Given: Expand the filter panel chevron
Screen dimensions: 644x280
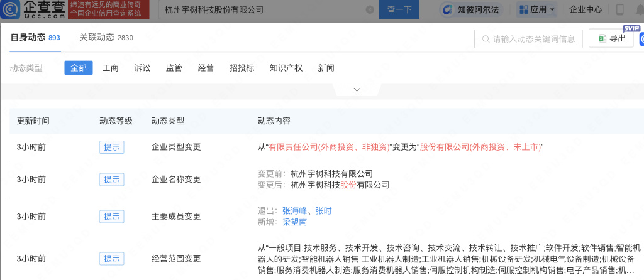Looking at the screenshot, I should [357, 89].
